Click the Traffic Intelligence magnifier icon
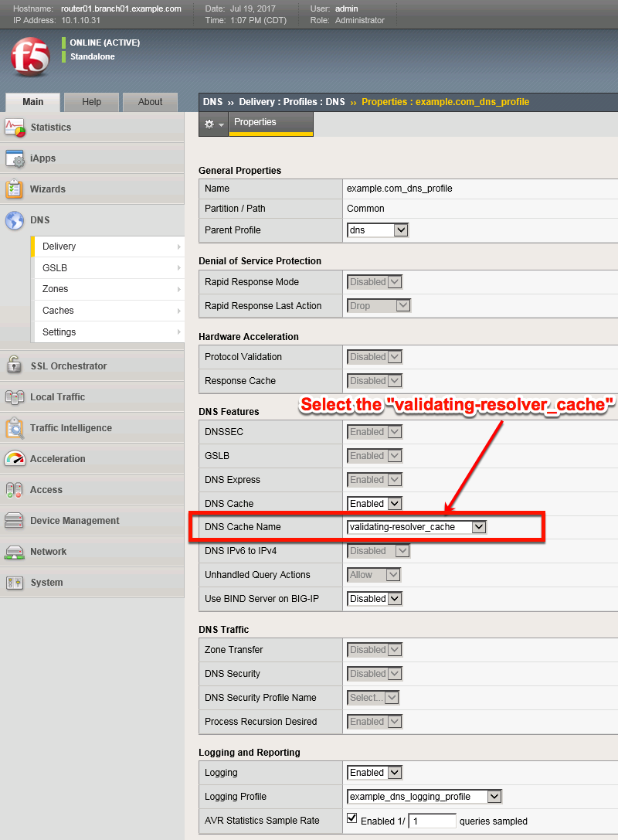The image size is (618, 840). pyautogui.click(x=15, y=428)
